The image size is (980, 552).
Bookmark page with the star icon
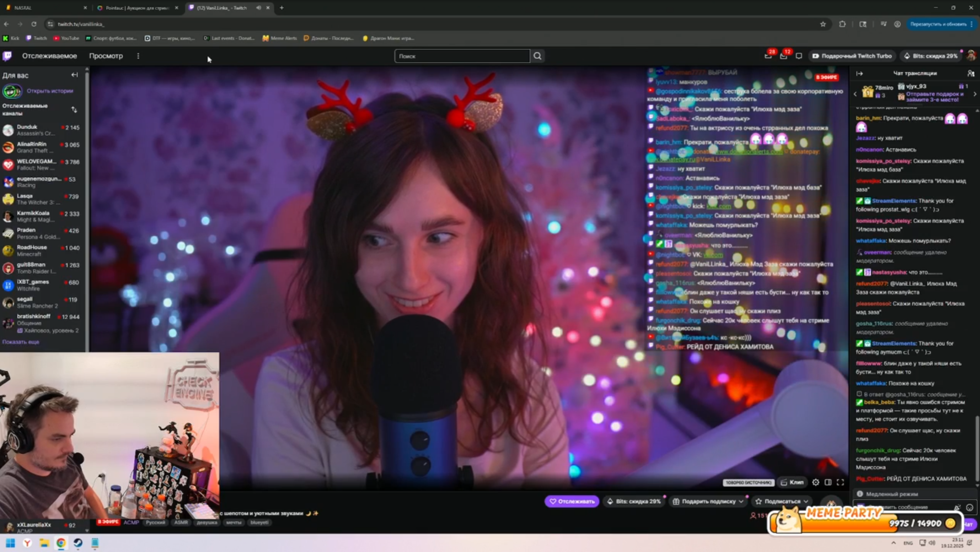[x=823, y=24]
